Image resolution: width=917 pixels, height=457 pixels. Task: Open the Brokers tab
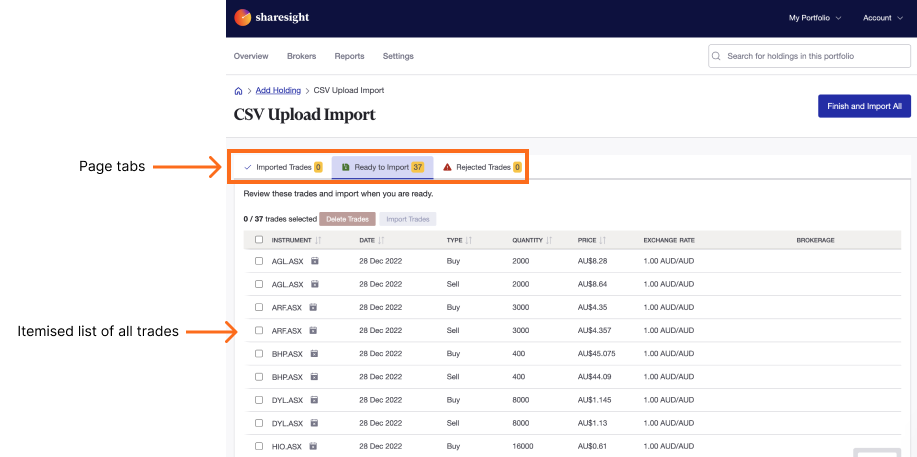click(x=301, y=56)
